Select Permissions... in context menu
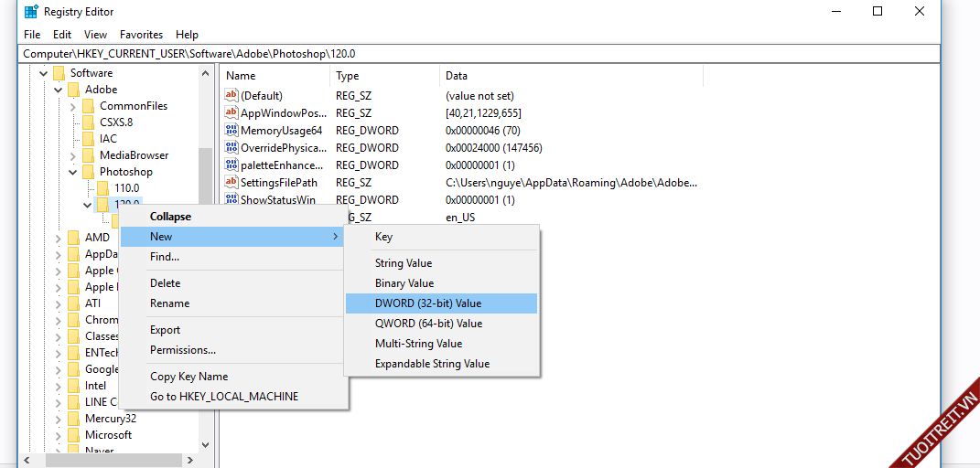The image size is (980, 468). (x=183, y=350)
